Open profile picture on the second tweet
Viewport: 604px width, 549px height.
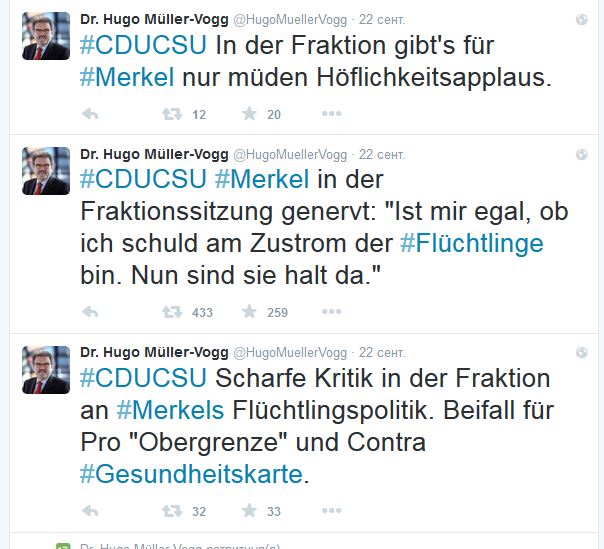(x=46, y=171)
